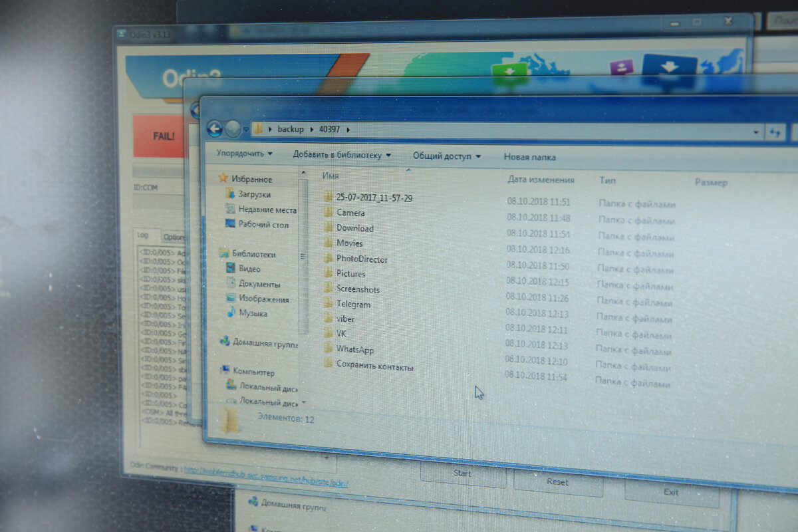This screenshot has width=798, height=532.
Task: Sort by Дата изменения column header
Action: coord(541,180)
